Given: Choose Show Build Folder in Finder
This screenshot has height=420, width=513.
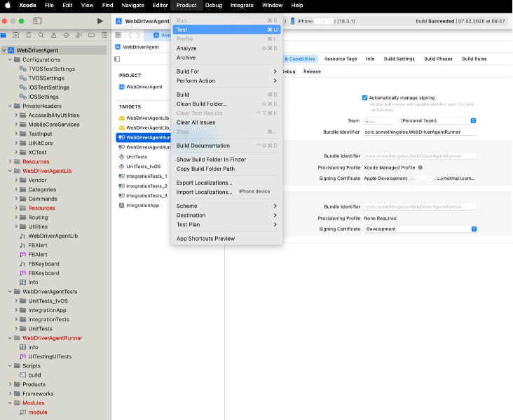Looking at the screenshot, I should pyautogui.click(x=226, y=160).
